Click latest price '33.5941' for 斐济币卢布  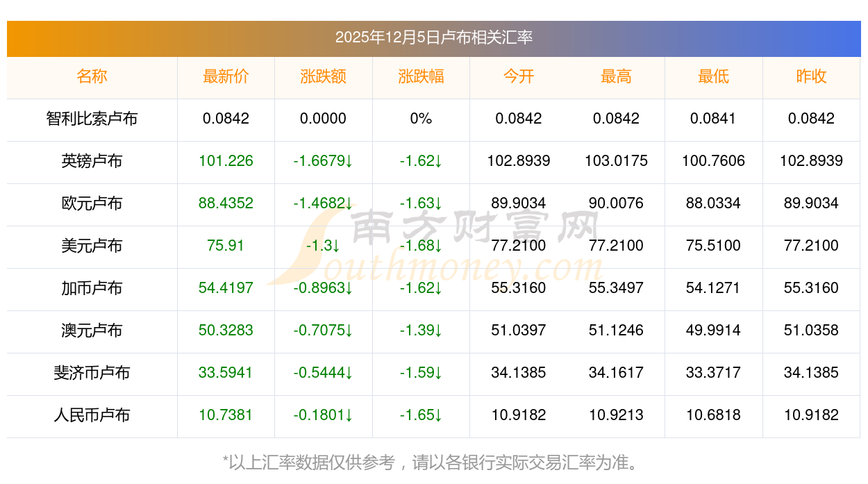[x=226, y=373]
